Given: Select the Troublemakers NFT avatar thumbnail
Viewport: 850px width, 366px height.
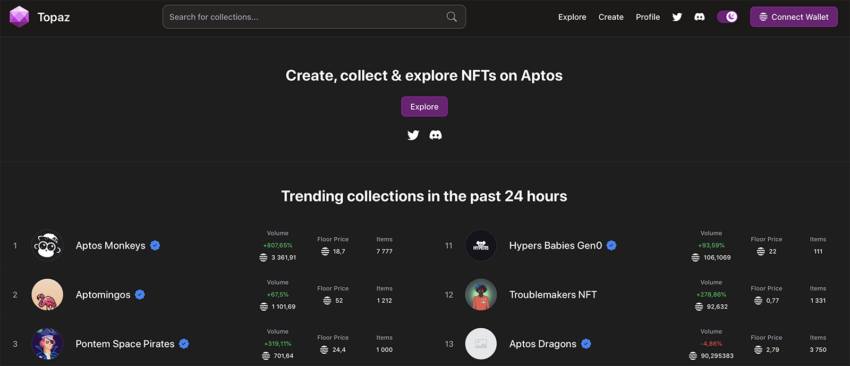Looking at the screenshot, I should tap(481, 294).
